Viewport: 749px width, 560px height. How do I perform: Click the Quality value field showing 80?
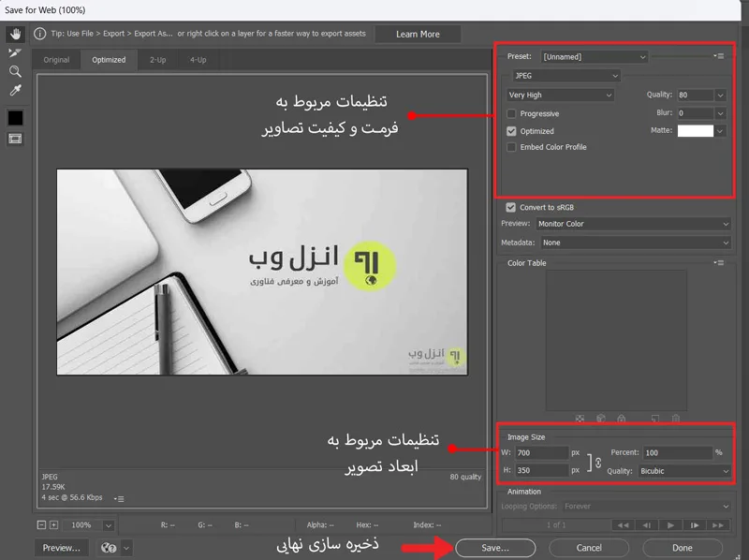click(x=696, y=96)
